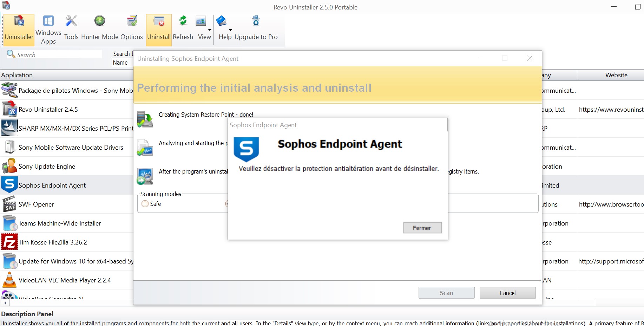Open support.microsoft website cell
644x326 pixels.
point(611,261)
